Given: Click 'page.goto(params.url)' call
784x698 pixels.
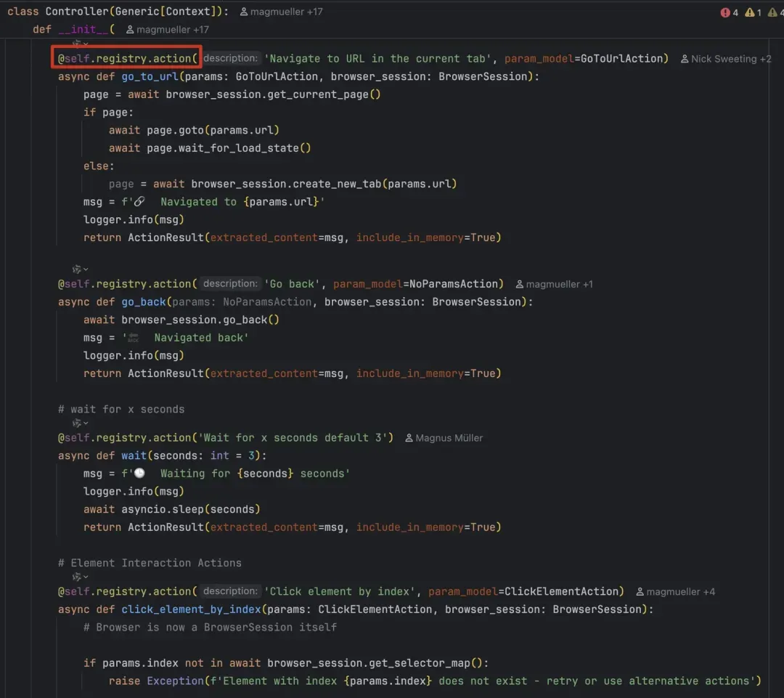Looking at the screenshot, I should [x=213, y=131].
